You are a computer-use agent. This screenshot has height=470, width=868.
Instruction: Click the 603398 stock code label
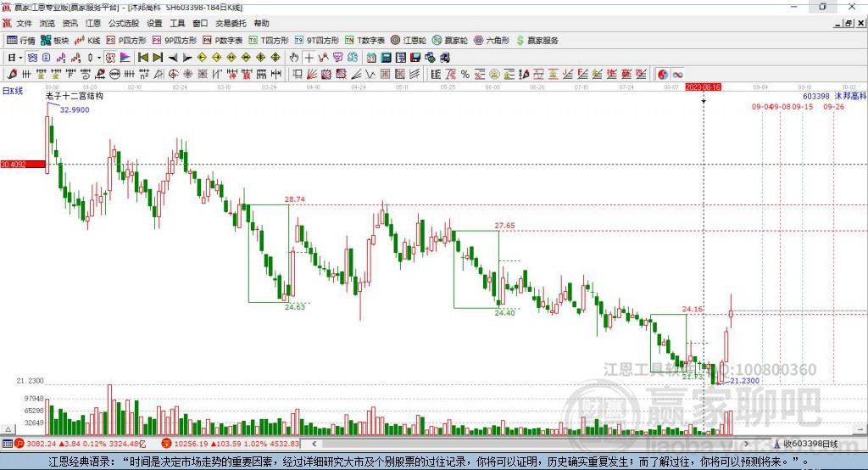[x=816, y=97]
